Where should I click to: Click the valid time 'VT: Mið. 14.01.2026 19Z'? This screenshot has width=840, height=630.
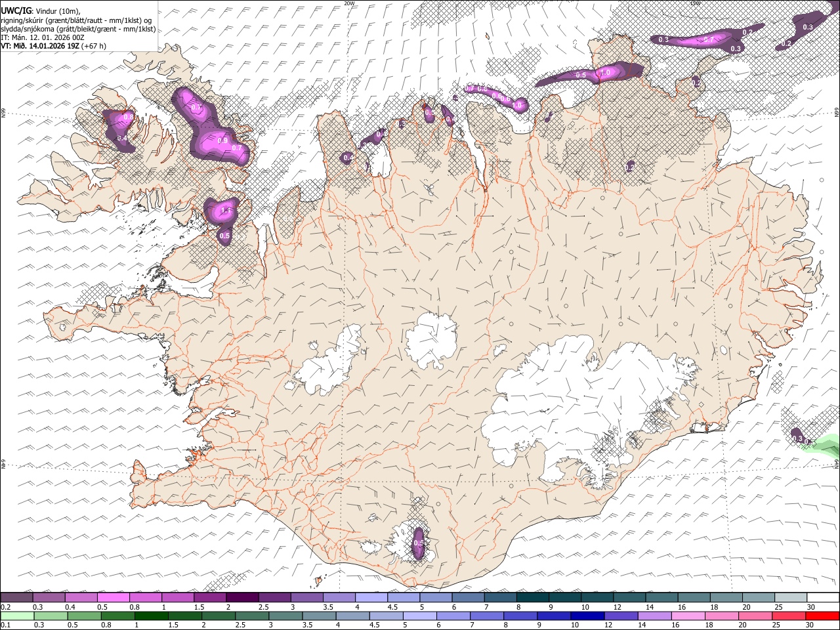[41, 46]
